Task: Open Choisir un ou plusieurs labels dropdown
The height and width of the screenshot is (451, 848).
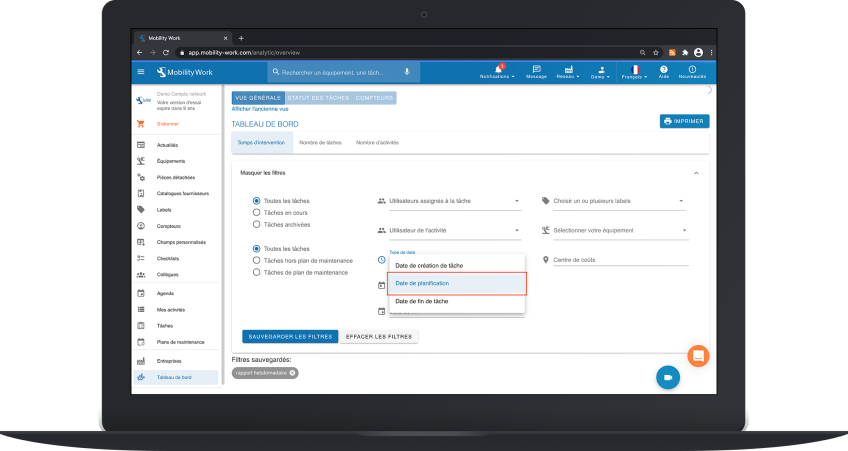Action: tap(619, 201)
